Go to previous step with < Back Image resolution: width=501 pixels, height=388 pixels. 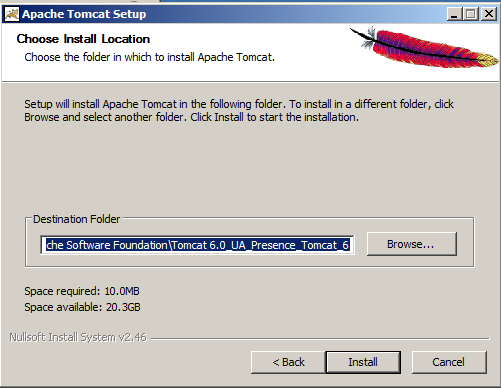coord(288,362)
